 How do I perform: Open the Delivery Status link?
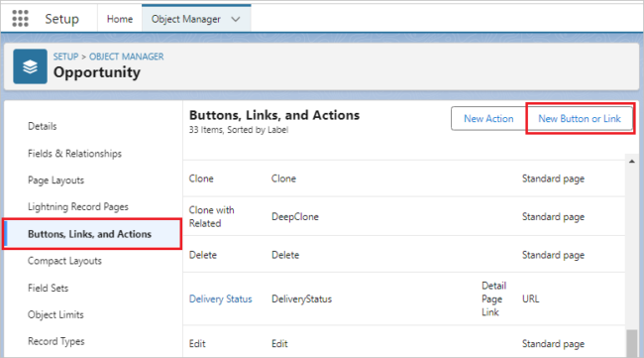pos(221,298)
